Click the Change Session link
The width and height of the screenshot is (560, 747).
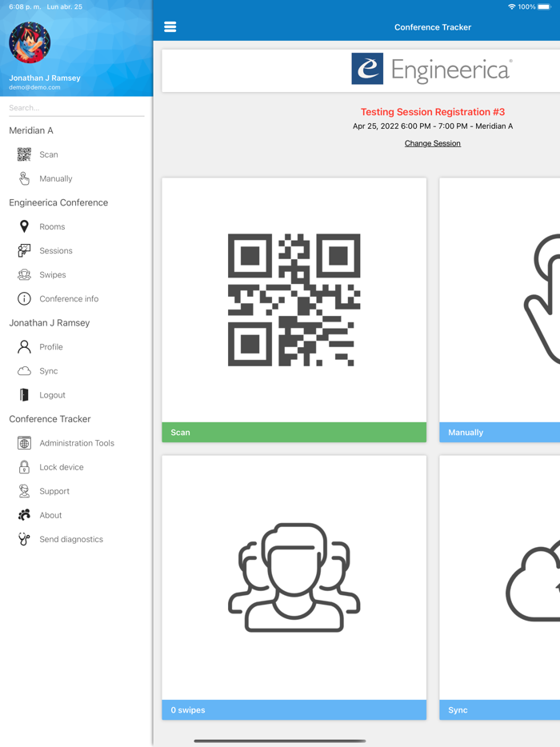(x=433, y=143)
